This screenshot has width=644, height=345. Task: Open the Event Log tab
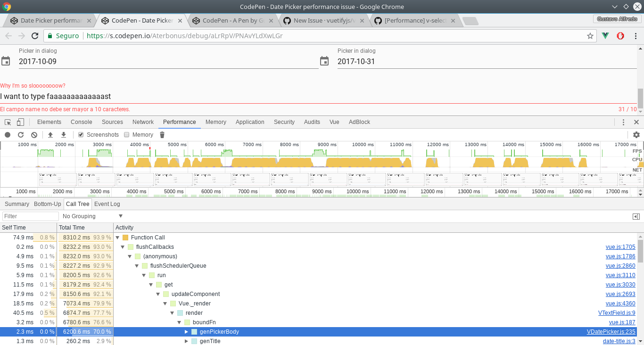point(106,204)
